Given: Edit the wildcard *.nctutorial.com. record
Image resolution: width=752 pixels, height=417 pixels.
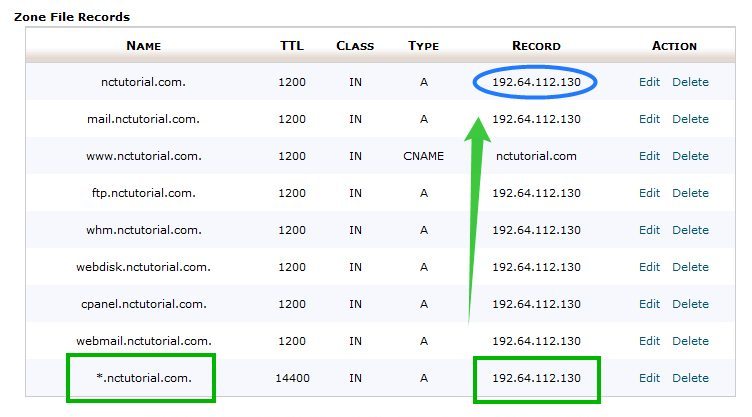Looking at the screenshot, I should pos(649,378).
